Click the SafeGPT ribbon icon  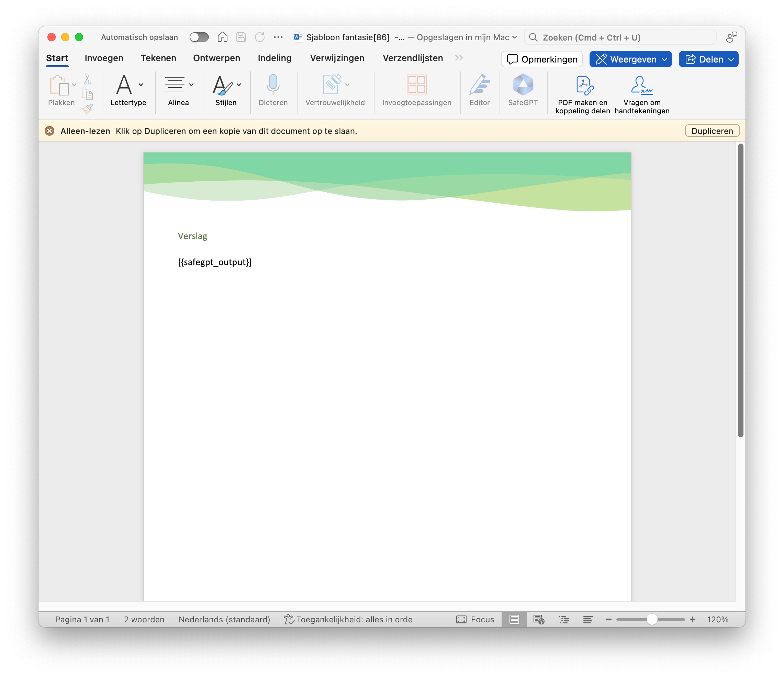(523, 86)
